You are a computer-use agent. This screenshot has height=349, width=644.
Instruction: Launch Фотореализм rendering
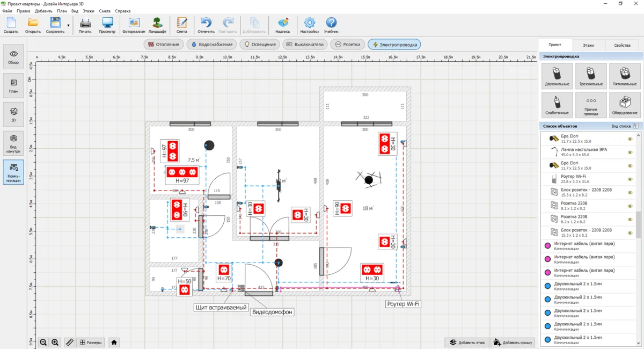pyautogui.click(x=134, y=25)
